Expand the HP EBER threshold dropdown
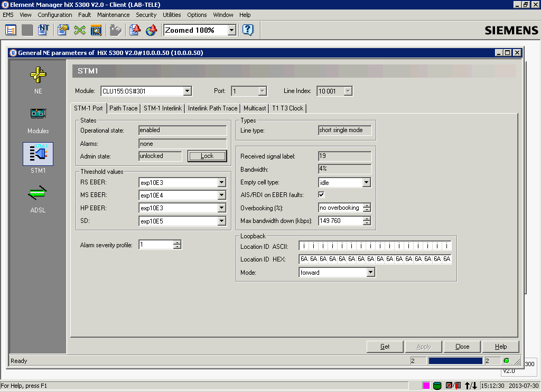The height and width of the screenshot is (392, 541). click(222, 208)
